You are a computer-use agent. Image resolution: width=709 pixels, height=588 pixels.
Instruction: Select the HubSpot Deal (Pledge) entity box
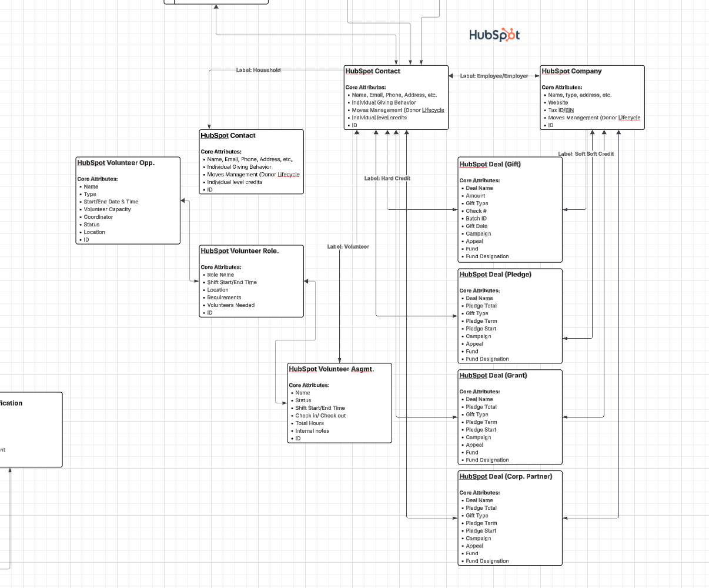pos(509,316)
